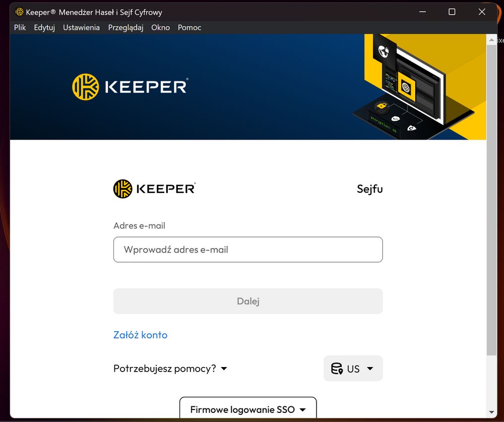This screenshot has width=504, height=422.
Task: Click the scrollbar up arrow
Action: tap(491, 40)
